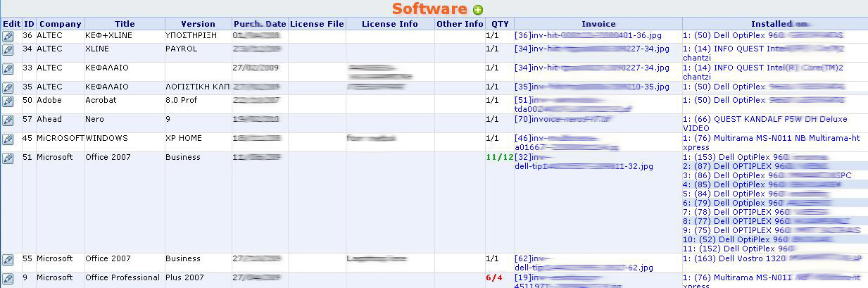Edit the Adobe Acrobat row

tap(8, 101)
